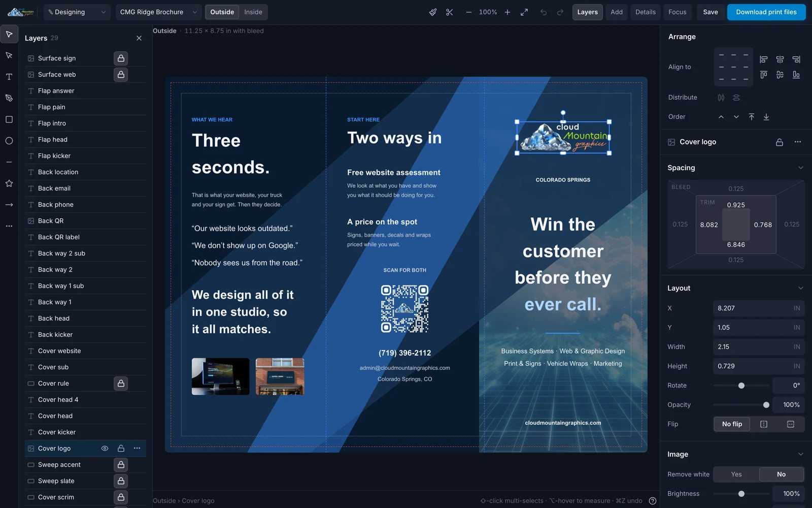Viewport: 812px width, 508px height.
Task: Open the Focus panel tab
Action: point(678,12)
